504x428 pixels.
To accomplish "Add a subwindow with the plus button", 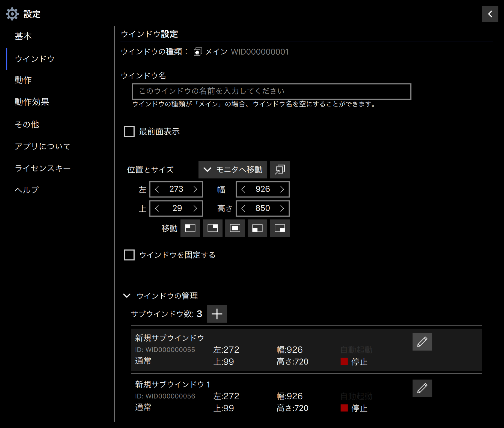I will (x=217, y=314).
